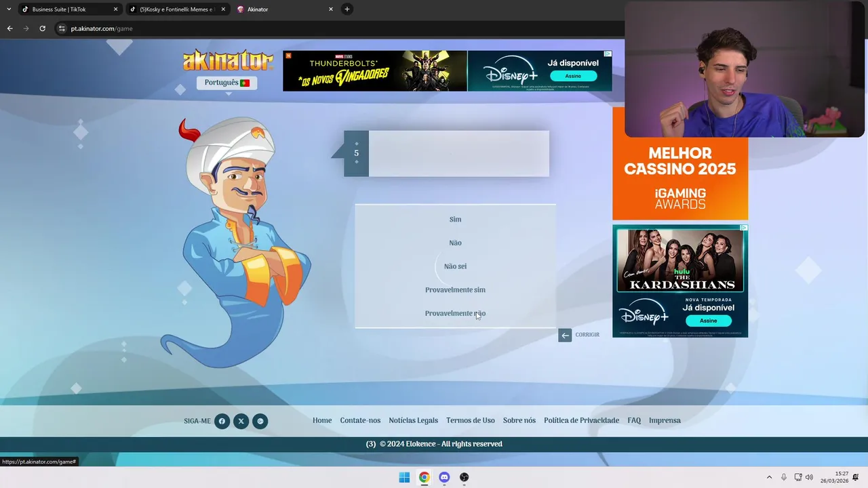Screen dimensions: 868x488
Task: Click the microphone tray icon
Action: click(784, 477)
